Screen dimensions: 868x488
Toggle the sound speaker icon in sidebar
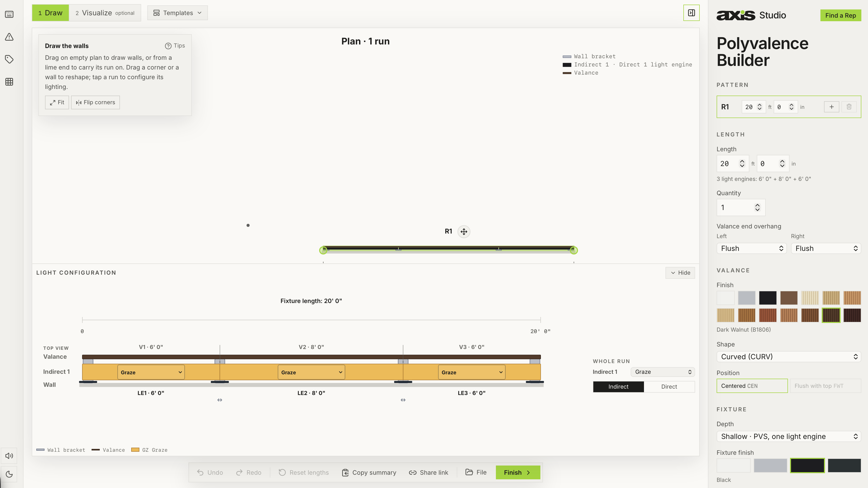pyautogui.click(x=9, y=456)
